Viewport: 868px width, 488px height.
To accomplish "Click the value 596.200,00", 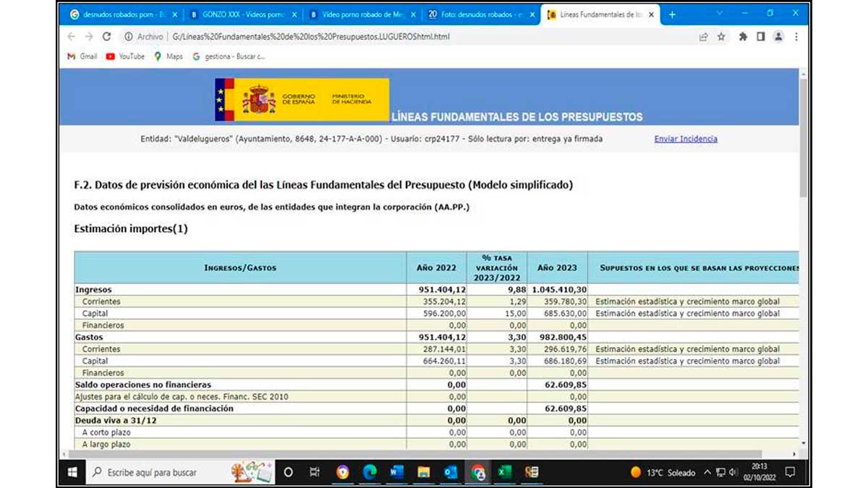I will [445, 314].
